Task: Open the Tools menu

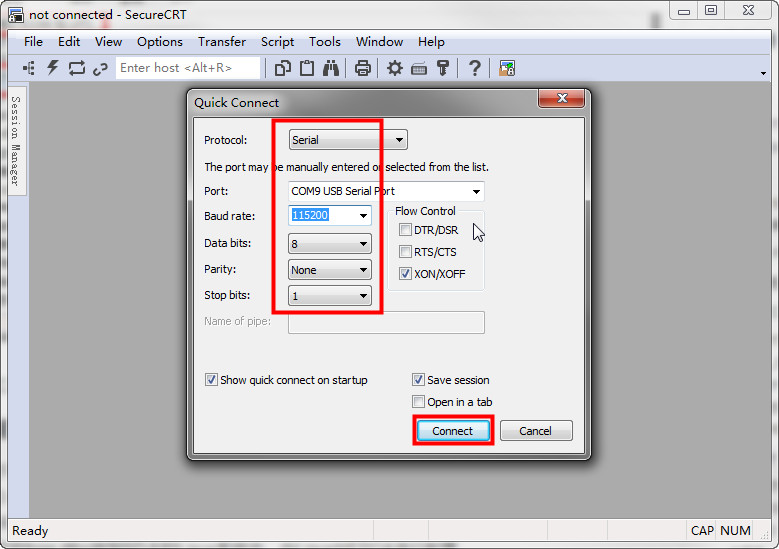Action: pyautogui.click(x=324, y=42)
